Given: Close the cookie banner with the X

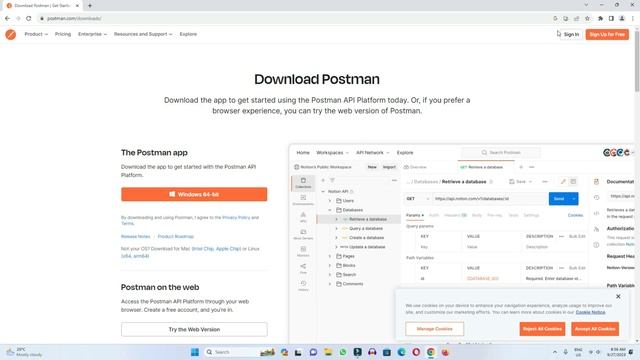Looking at the screenshot, I should [x=618, y=296].
